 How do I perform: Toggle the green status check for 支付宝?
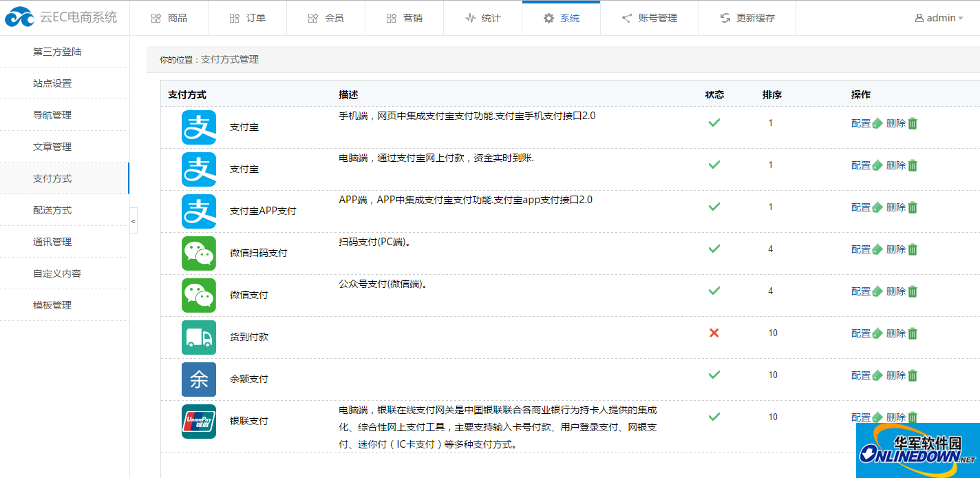714,123
